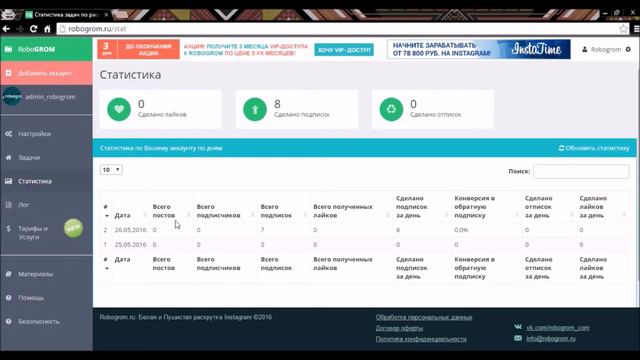The width and height of the screenshot is (640, 360).
Task: Click the email envelope icon in footer
Action: click(x=518, y=338)
